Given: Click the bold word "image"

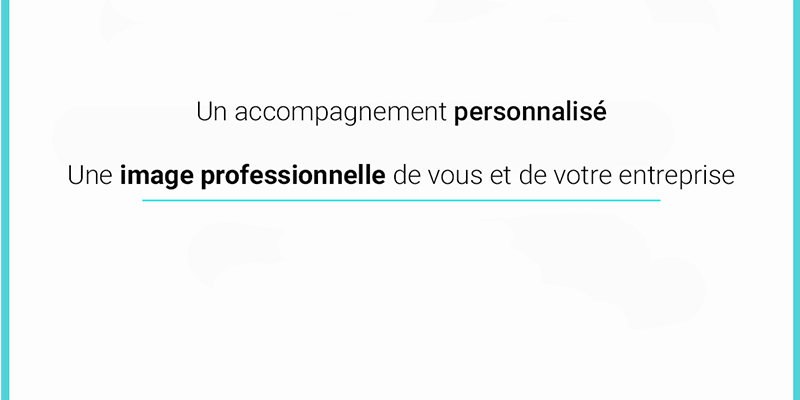Looking at the screenshot, I should tap(157, 177).
